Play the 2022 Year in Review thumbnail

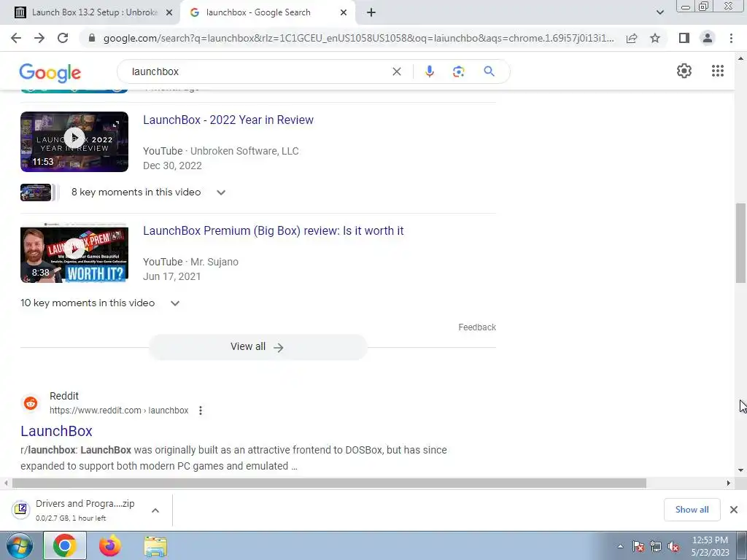(74, 142)
